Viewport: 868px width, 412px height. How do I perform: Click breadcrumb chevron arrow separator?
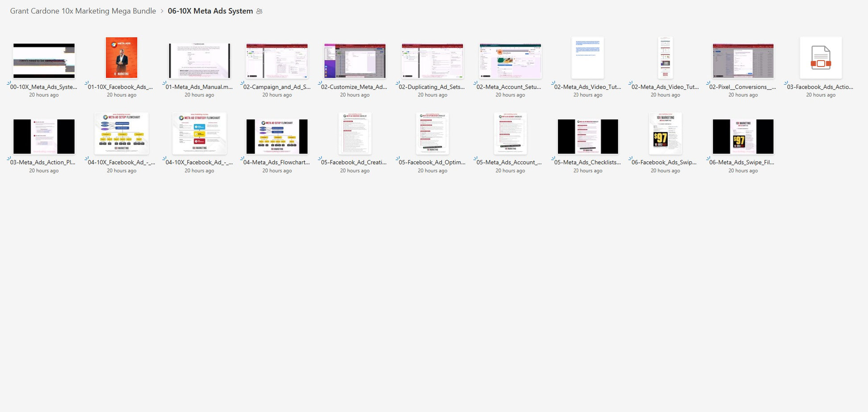162,11
